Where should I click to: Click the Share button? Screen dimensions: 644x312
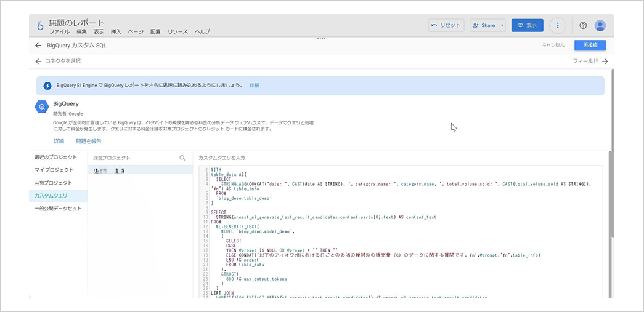484,25
